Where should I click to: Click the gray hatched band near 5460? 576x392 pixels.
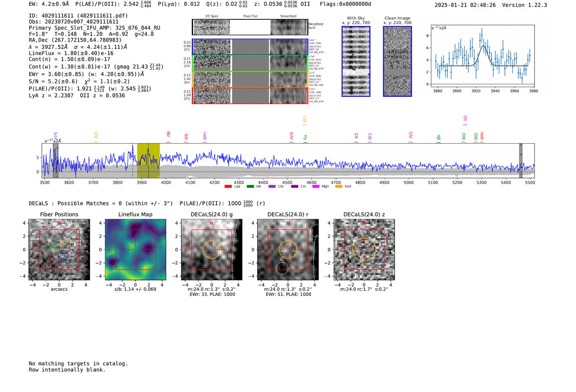click(521, 160)
